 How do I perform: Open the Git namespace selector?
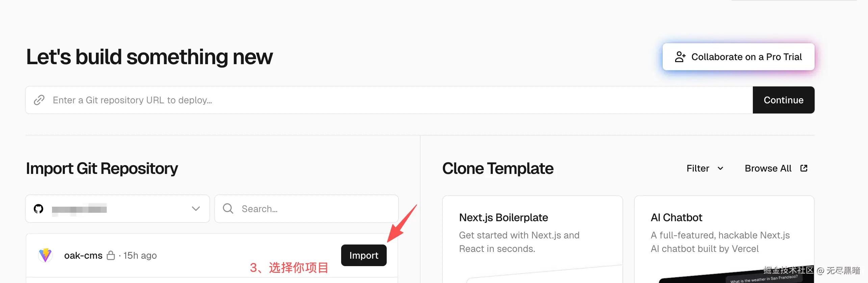coord(117,209)
